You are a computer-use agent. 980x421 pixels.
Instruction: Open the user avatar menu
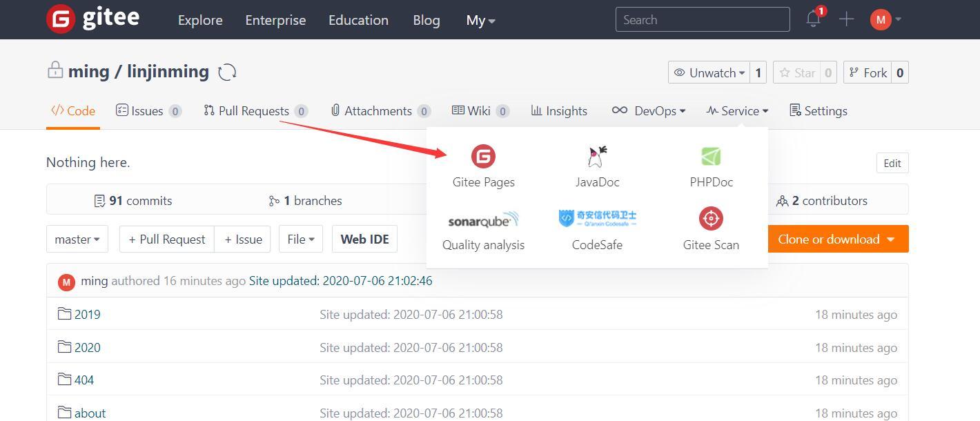point(885,19)
